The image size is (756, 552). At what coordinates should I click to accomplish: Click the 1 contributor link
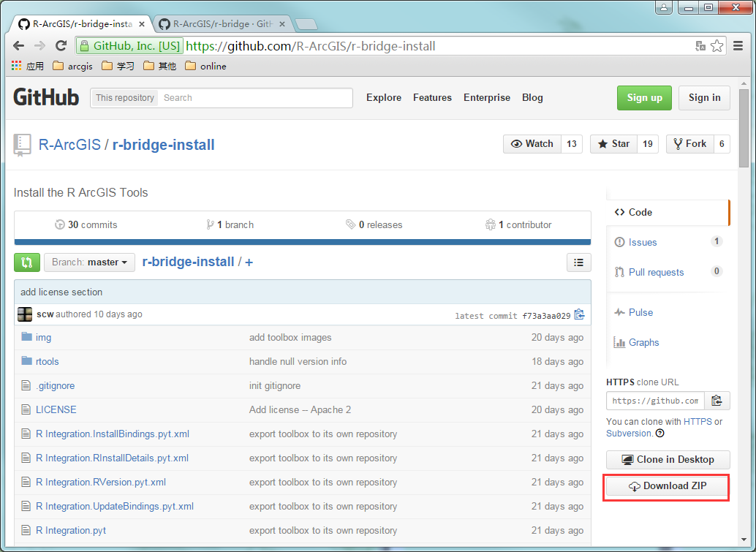pyautogui.click(x=518, y=224)
